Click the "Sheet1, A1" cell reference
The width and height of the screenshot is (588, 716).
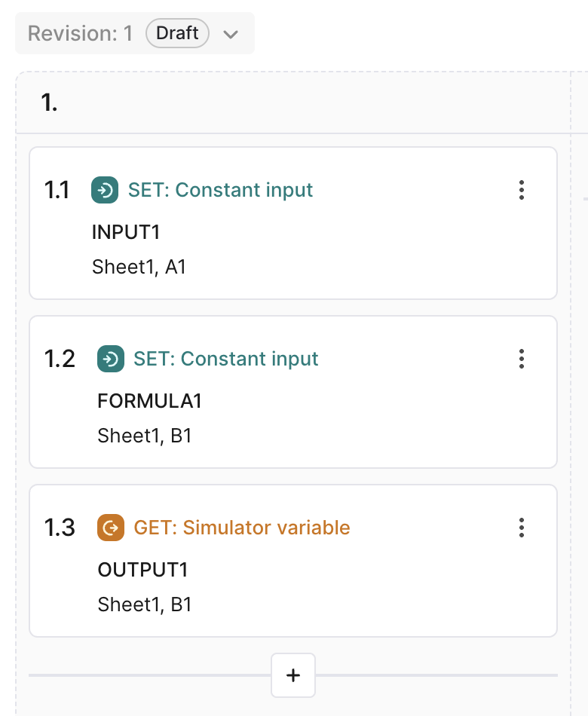[139, 267]
